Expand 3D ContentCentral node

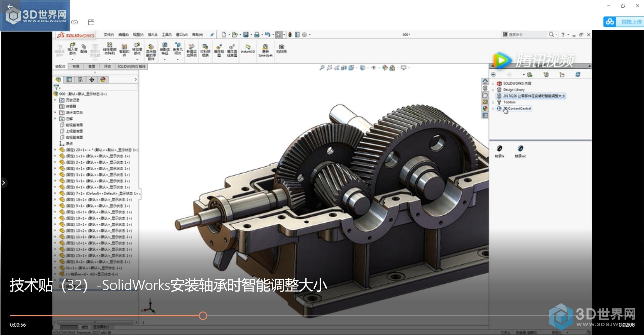coord(493,109)
